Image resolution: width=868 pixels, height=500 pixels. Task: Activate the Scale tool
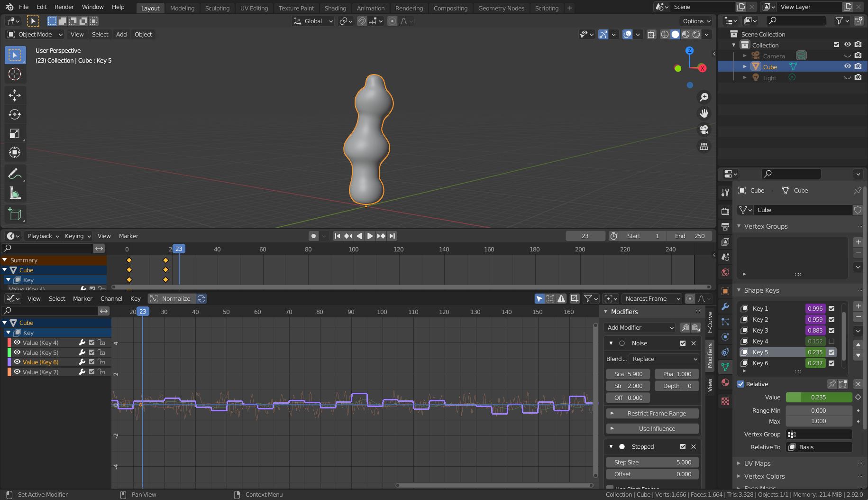tap(15, 133)
